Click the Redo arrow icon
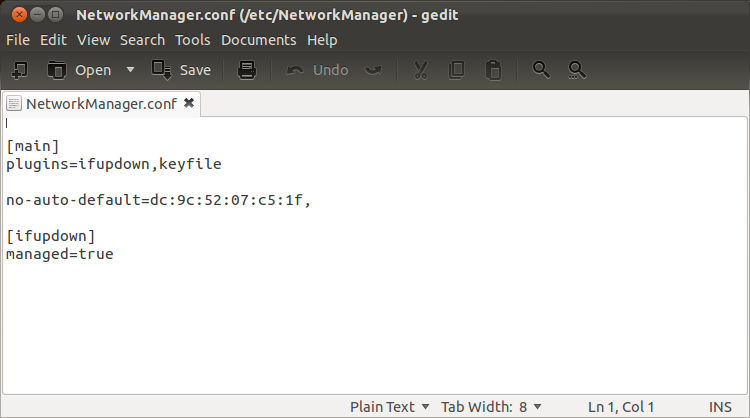Screen dimensions: 750x418 coord(373,70)
